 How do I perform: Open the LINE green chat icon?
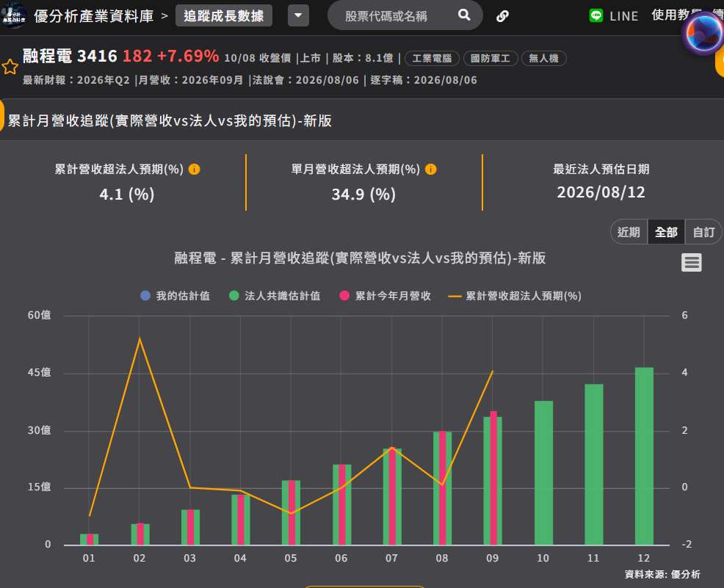click(596, 15)
